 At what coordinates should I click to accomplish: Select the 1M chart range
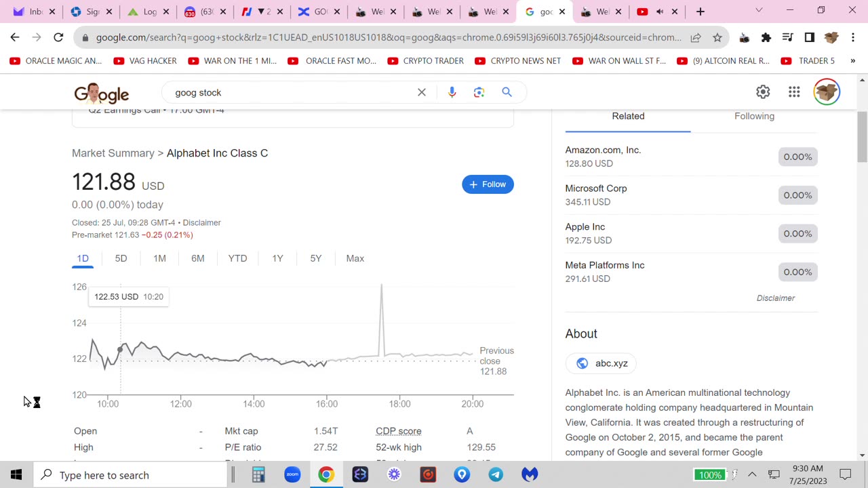(x=159, y=258)
